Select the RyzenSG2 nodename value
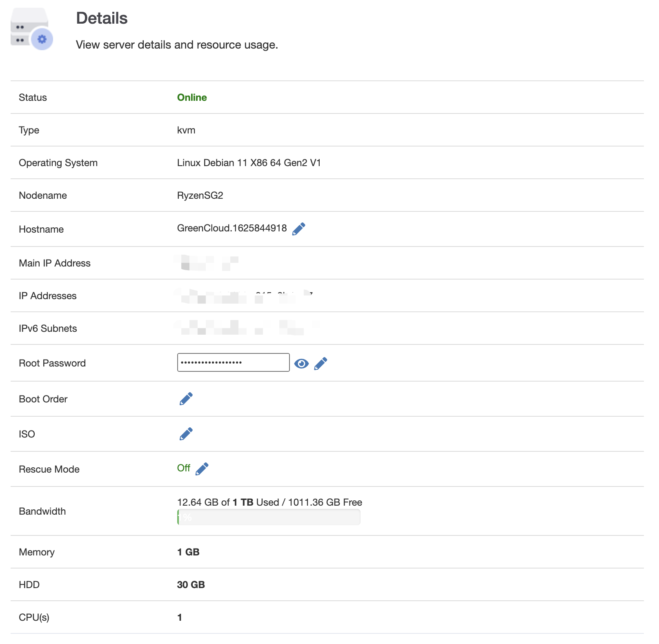 [x=200, y=195]
